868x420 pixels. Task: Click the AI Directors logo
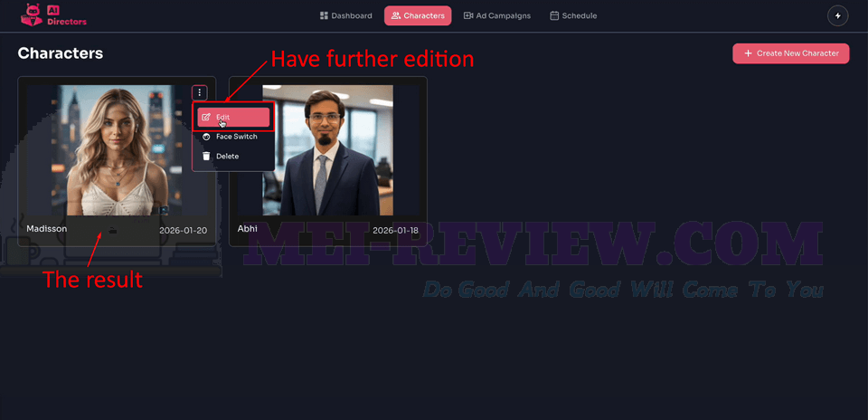pos(53,15)
